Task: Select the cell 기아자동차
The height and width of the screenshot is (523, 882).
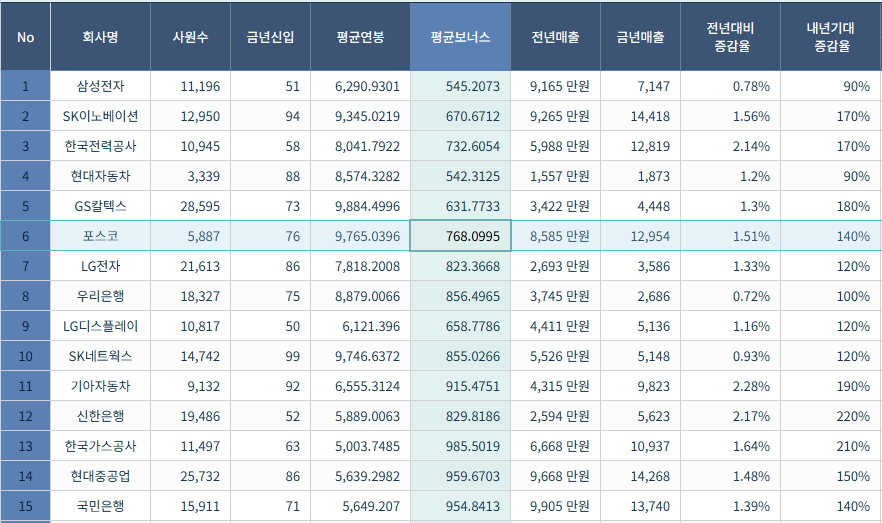Action: [100, 386]
